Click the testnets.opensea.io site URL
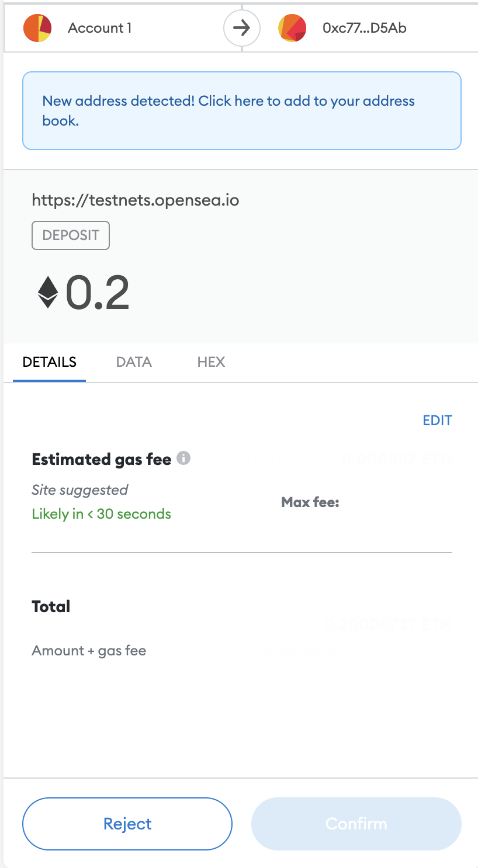The width and height of the screenshot is (478, 868). (136, 200)
